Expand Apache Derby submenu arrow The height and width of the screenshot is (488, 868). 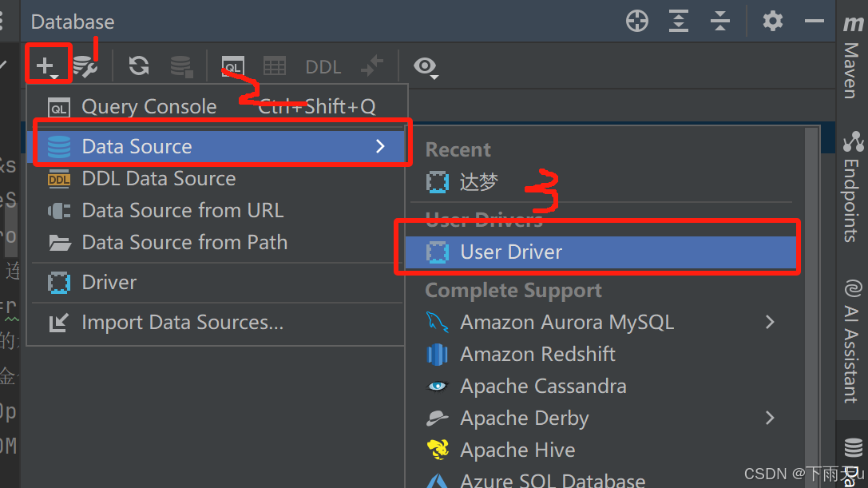[x=770, y=418]
